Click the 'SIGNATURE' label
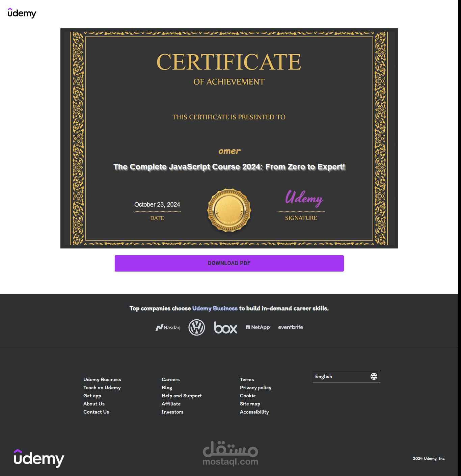This screenshot has height=476, width=461. coord(301,218)
